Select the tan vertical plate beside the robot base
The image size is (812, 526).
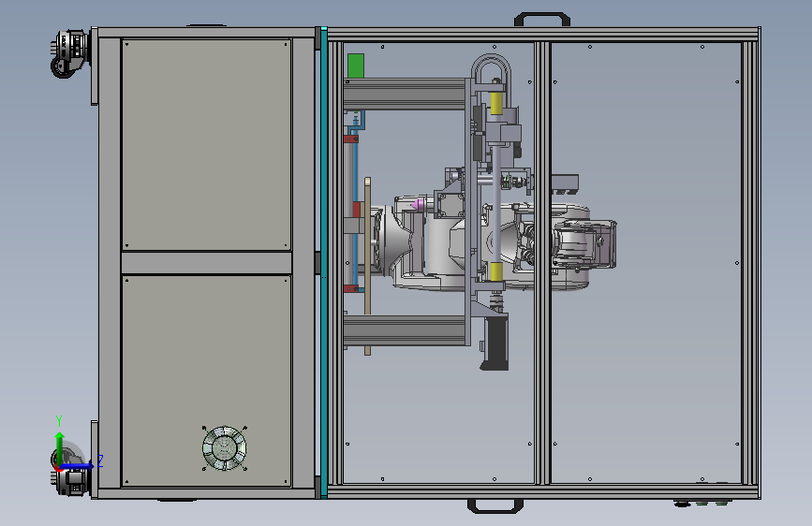click(368, 266)
